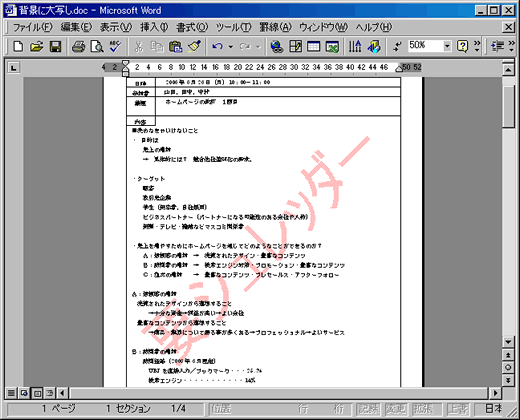Image resolution: width=520 pixels, height=420 pixels.
Task: Open the undo history dropdown arrow
Action: [x=230, y=47]
